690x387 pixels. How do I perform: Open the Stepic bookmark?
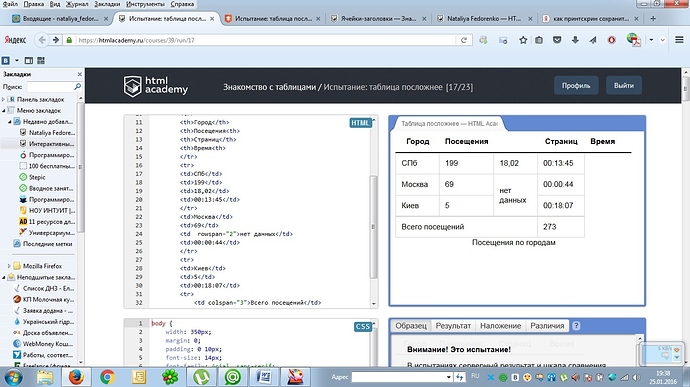(37, 177)
